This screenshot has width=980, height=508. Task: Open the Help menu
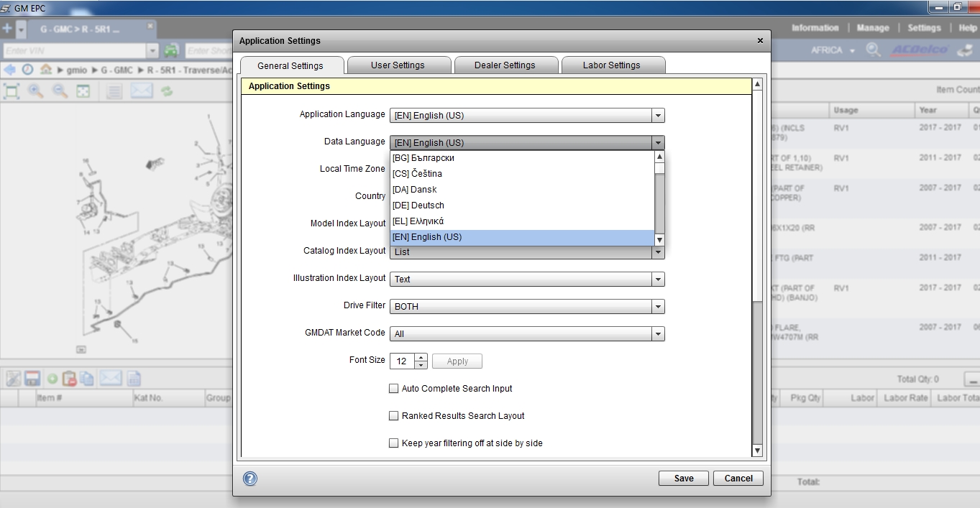pos(968,28)
